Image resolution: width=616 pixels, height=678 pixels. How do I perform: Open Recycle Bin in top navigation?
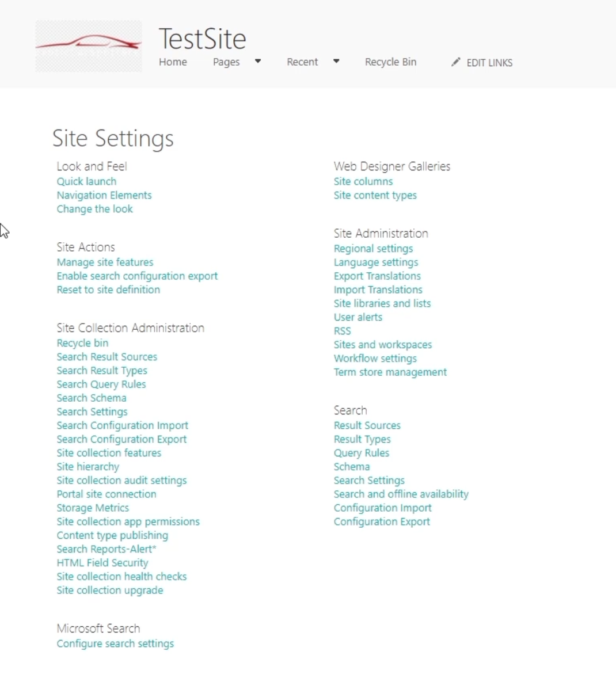pyautogui.click(x=391, y=62)
